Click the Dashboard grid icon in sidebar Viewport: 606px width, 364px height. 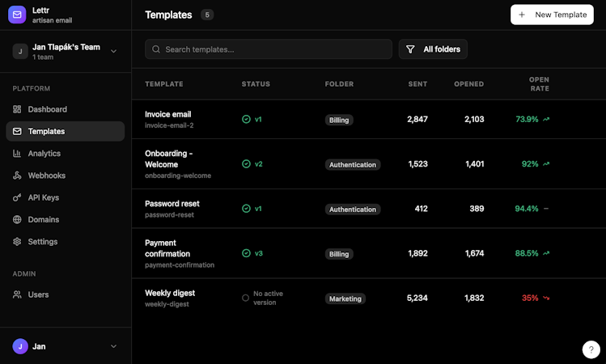[18, 109]
